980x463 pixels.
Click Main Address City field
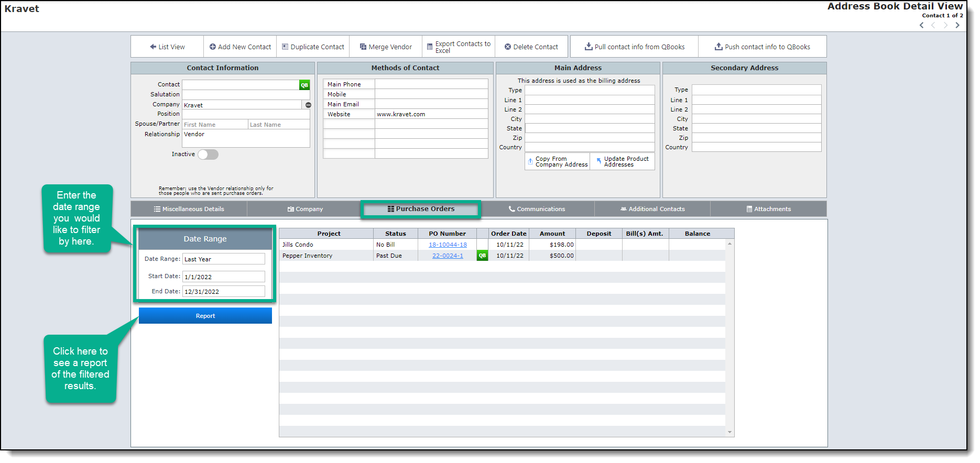590,119
